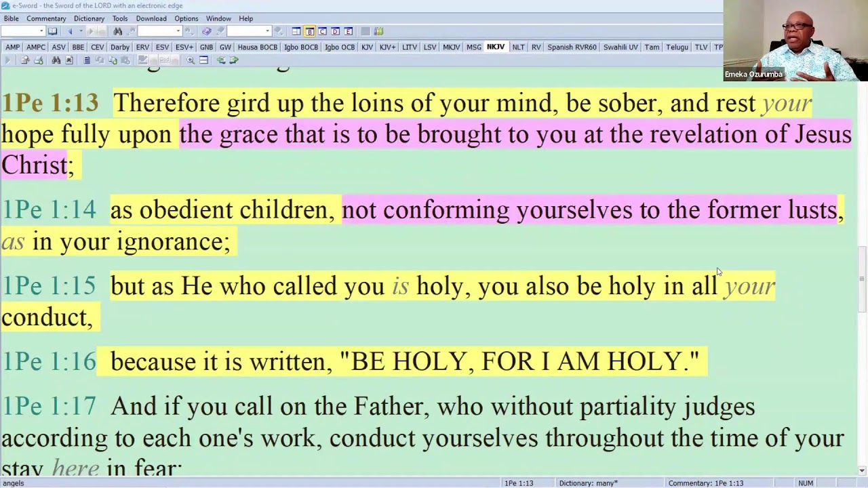The width and height of the screenshot is (868, 488).
Task: Open the Download menu
Action: point(151,18)
